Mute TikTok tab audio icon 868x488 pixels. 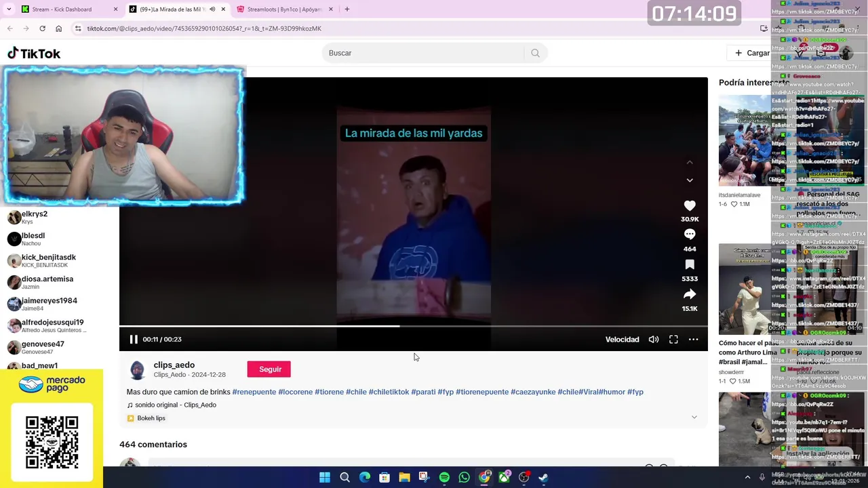[212, 9]
